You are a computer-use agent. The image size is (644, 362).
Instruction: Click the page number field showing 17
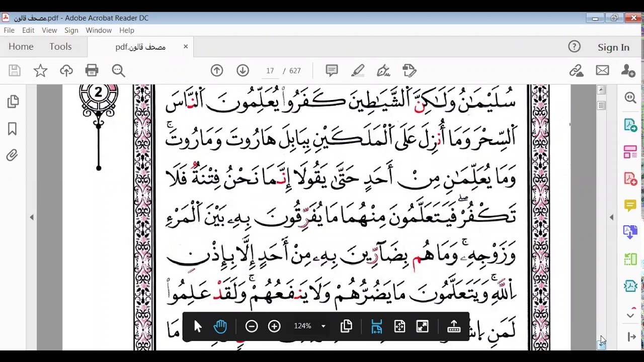coord(270,71)
